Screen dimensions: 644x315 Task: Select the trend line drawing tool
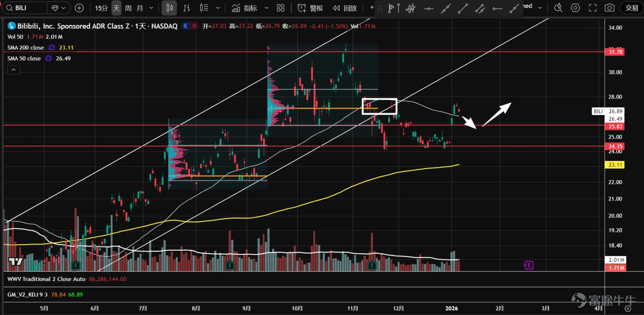[463, 8]
